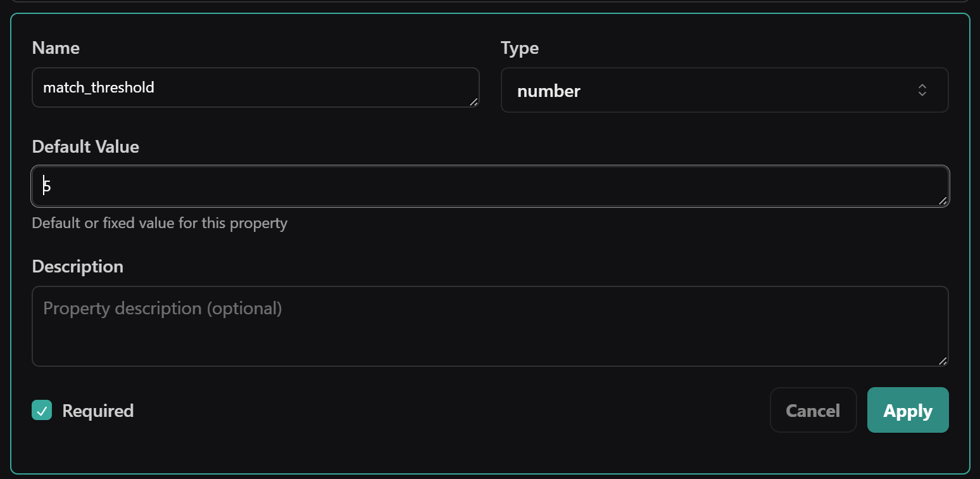
Task: Click the resize grip on Description textarea
Action: click(942, 361)
